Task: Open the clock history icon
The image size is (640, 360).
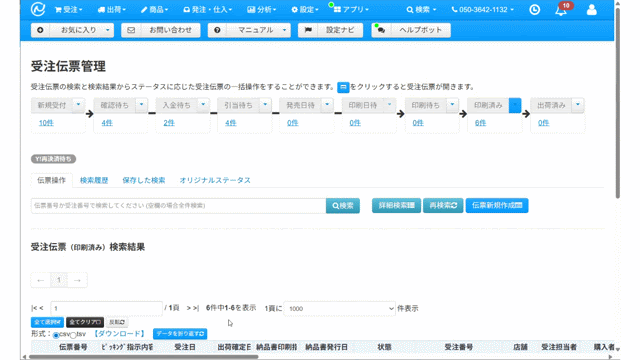Action: (534, 9)
